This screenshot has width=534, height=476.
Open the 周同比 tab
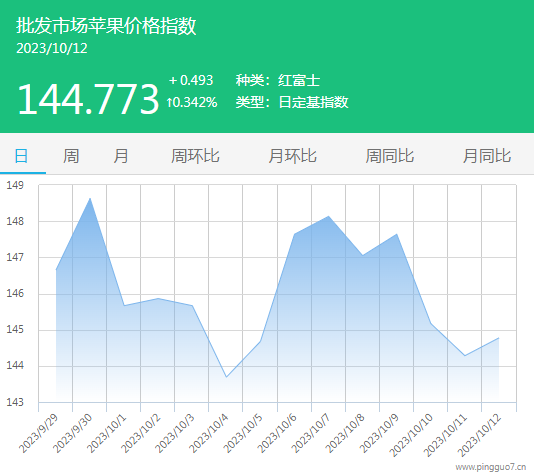click(390, 156)
